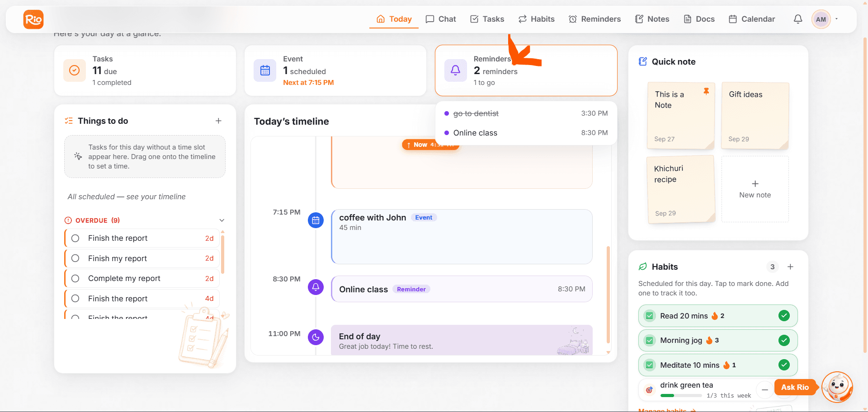868x412 pixels.
Task: Click the Things to do list icon
Action: (69, 121)
